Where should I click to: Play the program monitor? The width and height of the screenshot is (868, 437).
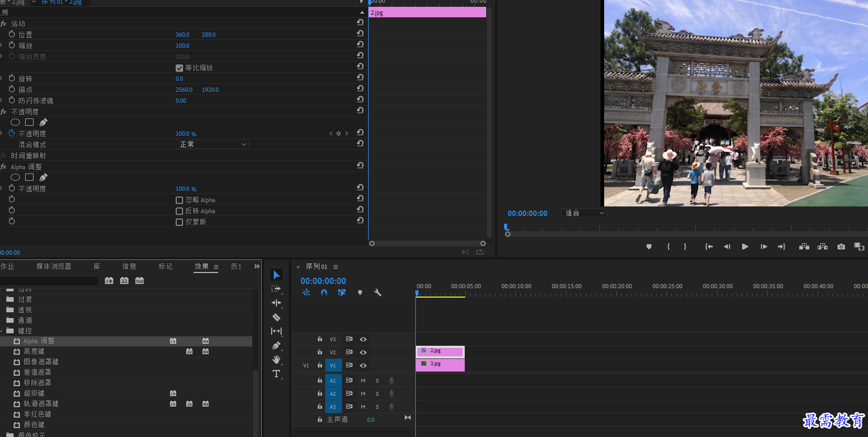click(x=745, y=247)
